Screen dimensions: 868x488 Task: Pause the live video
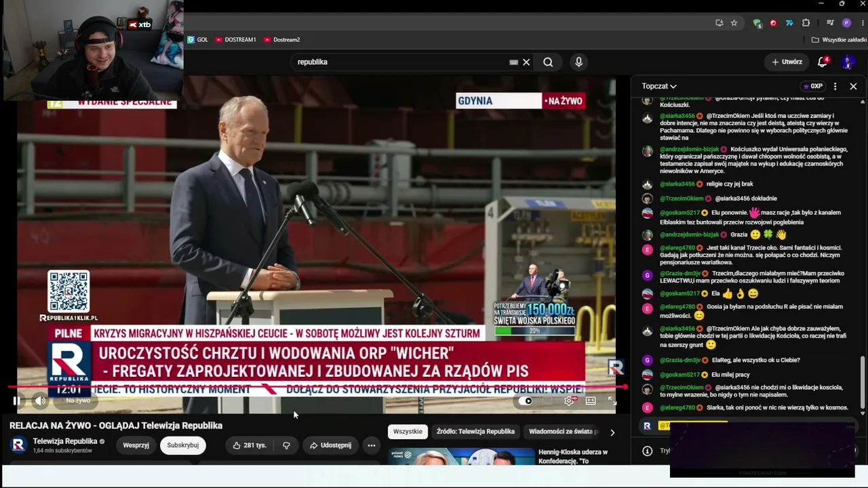click(16, 401)
